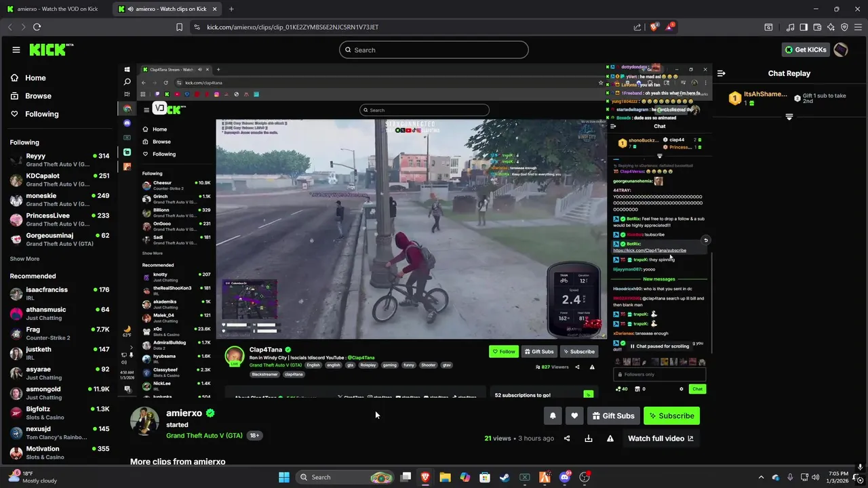868x488 pixels.
Task: Expand the gift leaderboard arrow
Action: click(x=789, y=117)
